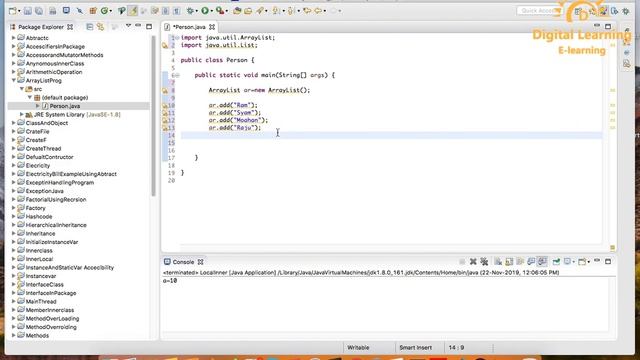
Task: Toggle Mark Occurrences in the toolbar
Action: 133,11
